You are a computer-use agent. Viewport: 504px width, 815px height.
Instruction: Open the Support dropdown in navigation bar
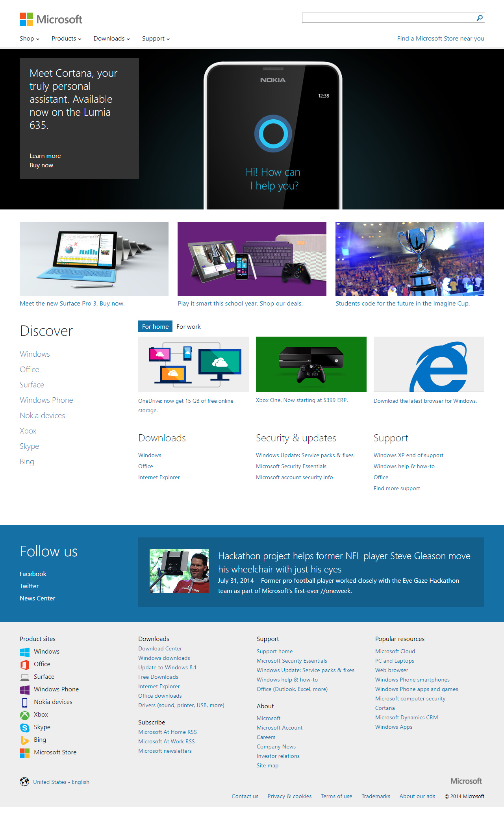click(x=156, y=39)
